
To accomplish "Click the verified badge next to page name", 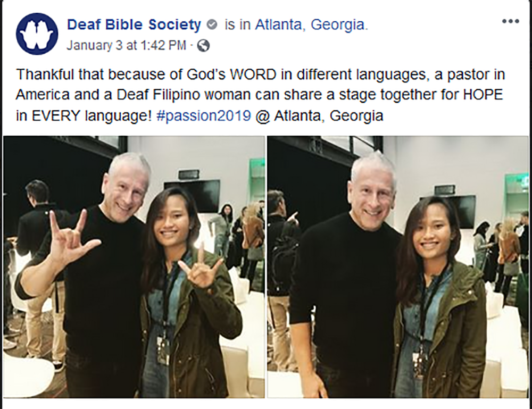I will (212, 25).
